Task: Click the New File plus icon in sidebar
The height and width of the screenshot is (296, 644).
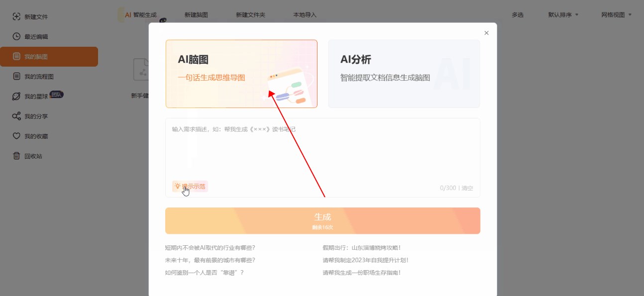Action: [x=16, y=16]
